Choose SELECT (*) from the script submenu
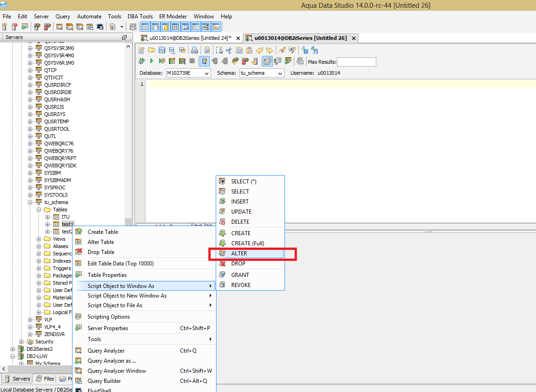This screenshot has height=392, width=536. pyautogui.click(x=250, y=181)
